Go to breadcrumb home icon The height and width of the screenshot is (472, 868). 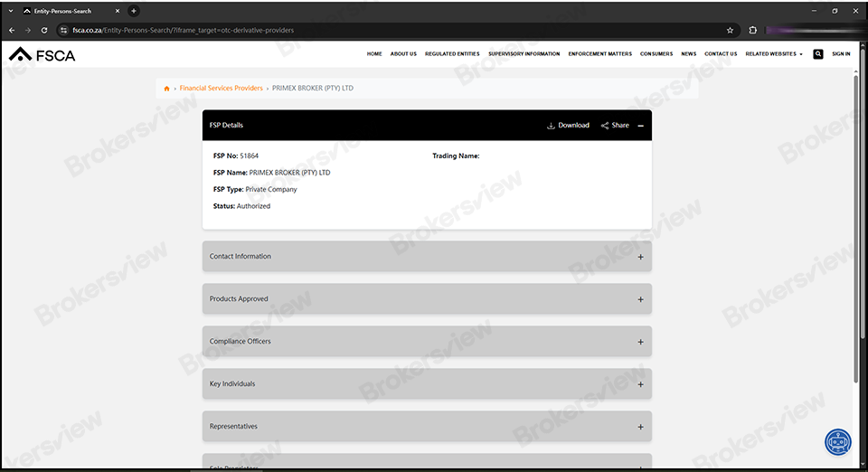point(166,89)
